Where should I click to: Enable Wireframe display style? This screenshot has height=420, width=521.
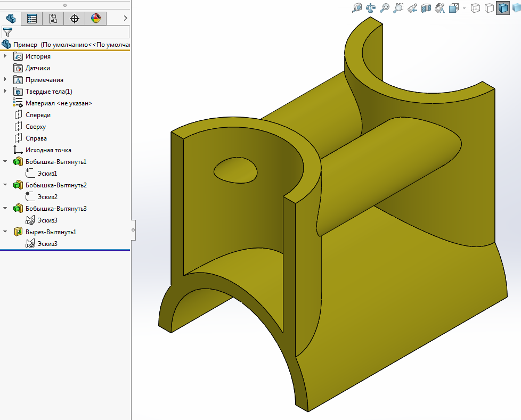click(476, 8)
